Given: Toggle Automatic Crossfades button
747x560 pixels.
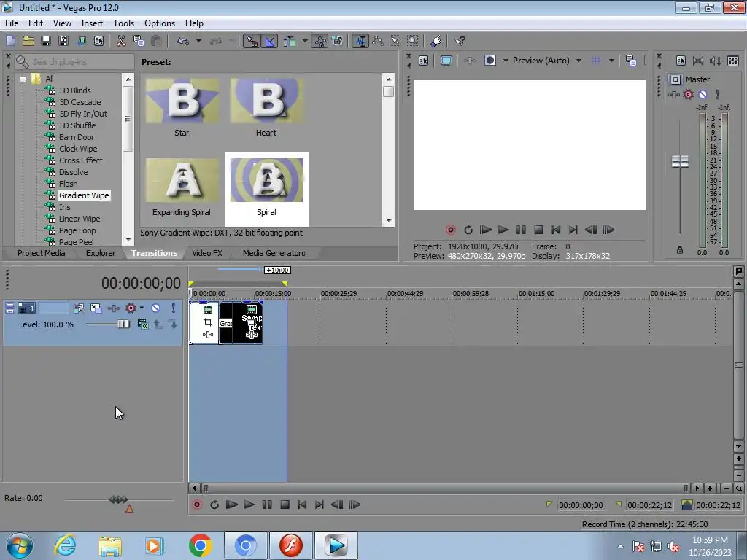Looking at the screenshot, I should [x=269, y=42].
